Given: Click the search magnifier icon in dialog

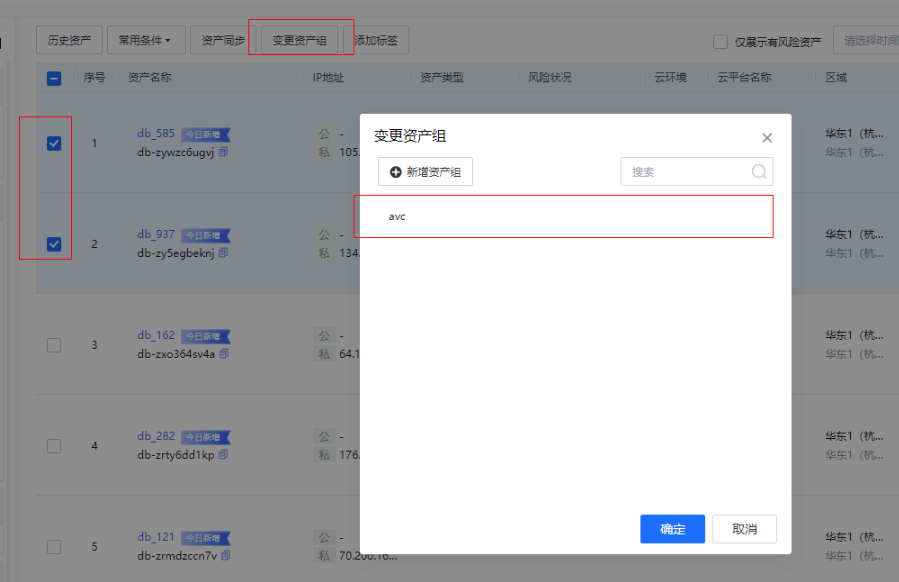Looking at the screenshot, I should coord(760,172).
